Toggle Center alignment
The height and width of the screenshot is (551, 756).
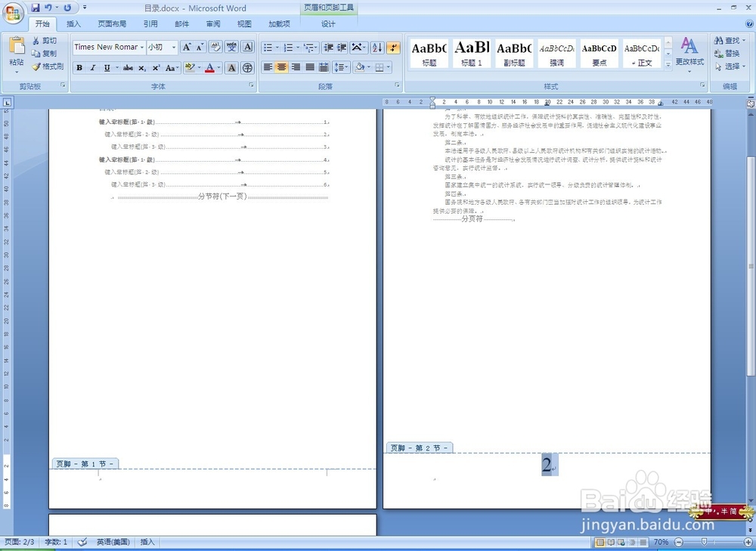click(281, 67)
